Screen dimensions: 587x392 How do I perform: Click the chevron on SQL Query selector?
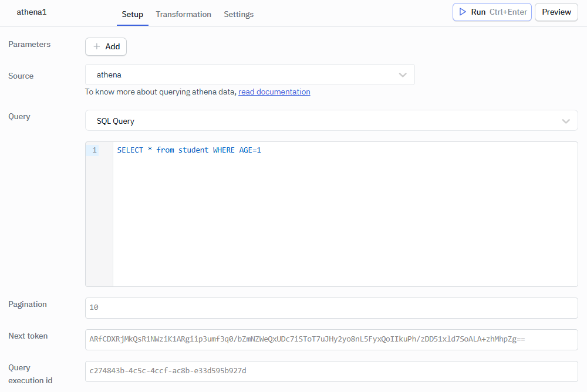[566, 121]
